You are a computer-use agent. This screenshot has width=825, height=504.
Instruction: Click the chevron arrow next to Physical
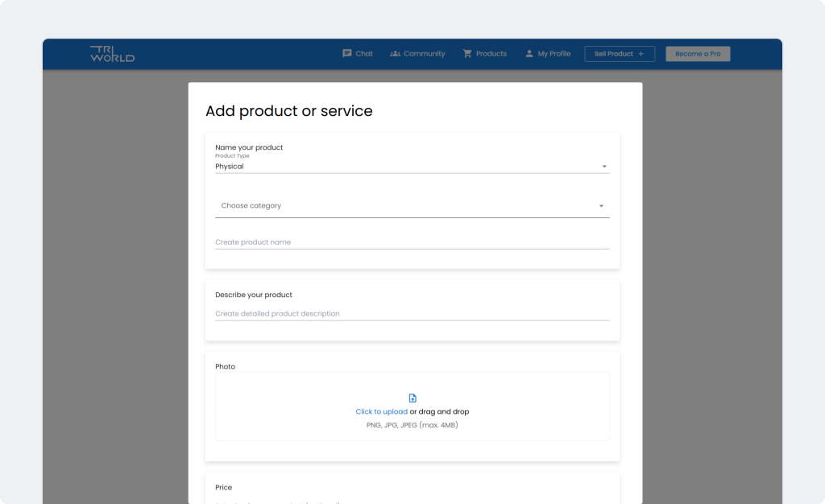click(603, 165)
